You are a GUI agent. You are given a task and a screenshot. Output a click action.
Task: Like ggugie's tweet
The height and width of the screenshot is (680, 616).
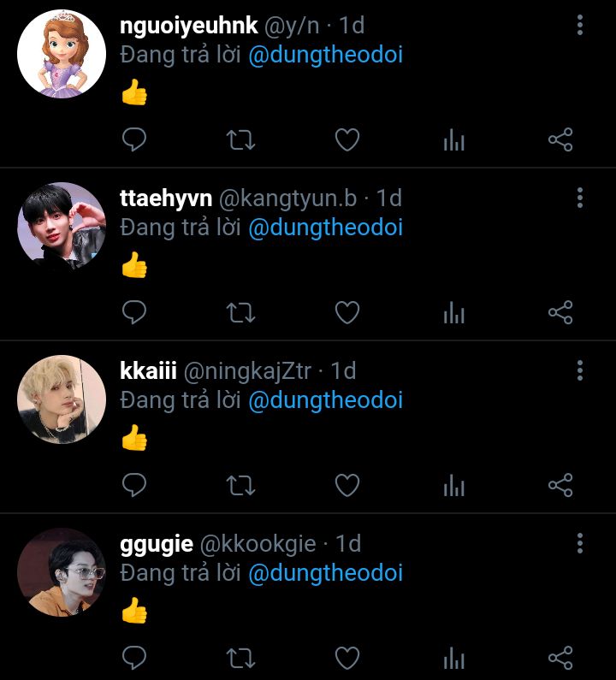click(x=347, y=658)
